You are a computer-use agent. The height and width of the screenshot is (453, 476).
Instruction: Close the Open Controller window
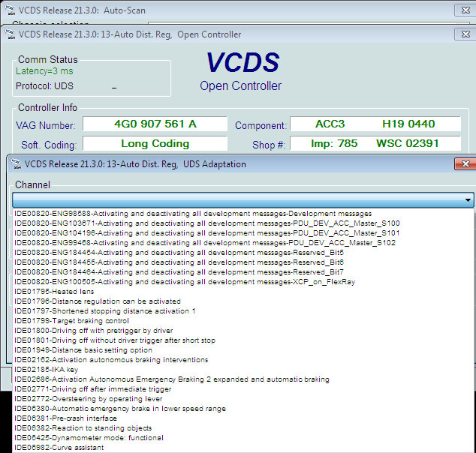pyautogui.click(x=465, y=34)
